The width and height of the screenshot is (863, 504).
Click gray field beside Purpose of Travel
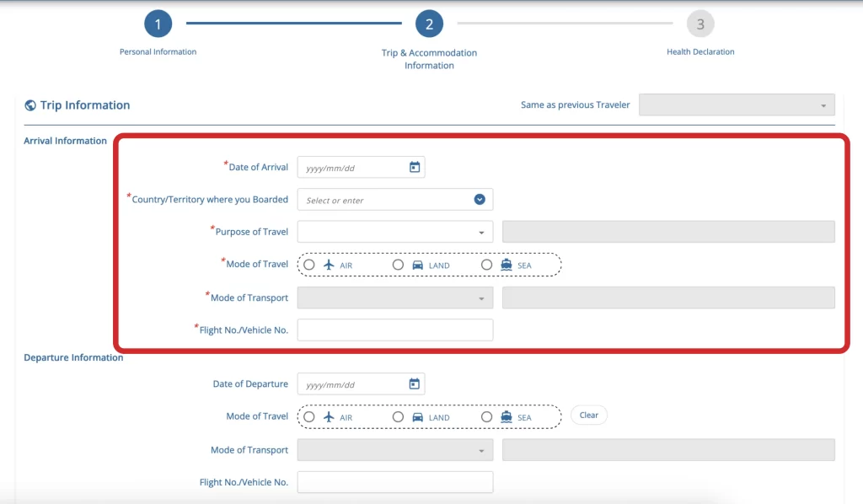click(x=668, y=232)
